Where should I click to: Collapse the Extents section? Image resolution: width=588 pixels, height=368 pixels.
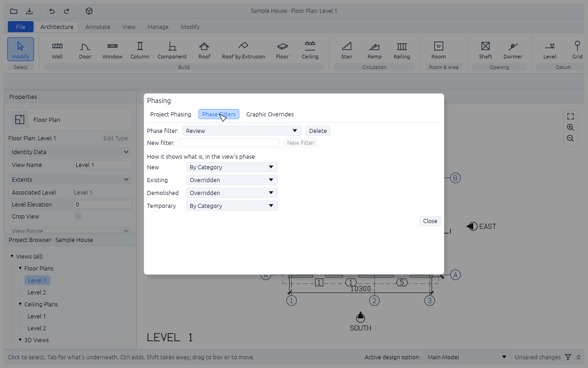70,179
